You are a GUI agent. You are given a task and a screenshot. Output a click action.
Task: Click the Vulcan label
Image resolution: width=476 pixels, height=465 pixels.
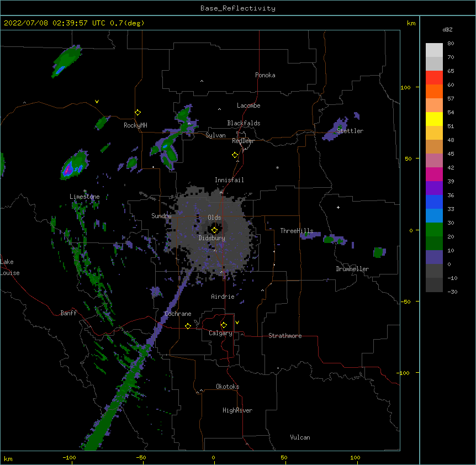tap(300, 437)
